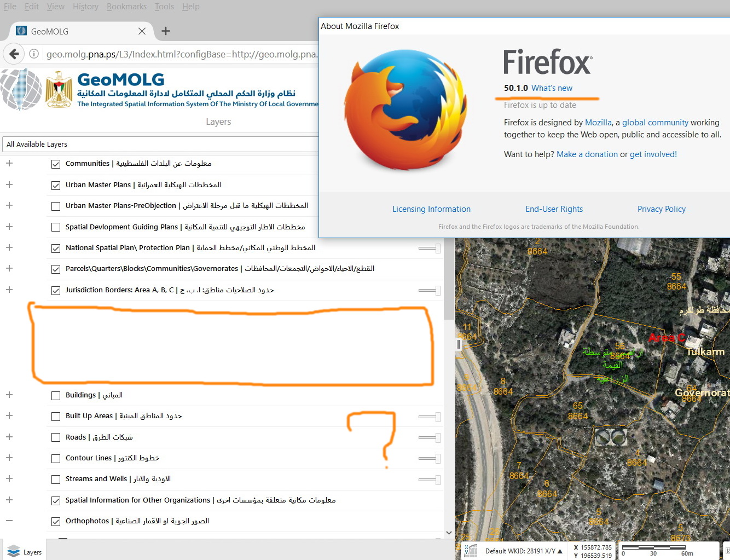Image resolution: width=730 pixels, height=560 pixels.
Task: Enable the Built Up Areas layer
Action: [x=56, y=416]
